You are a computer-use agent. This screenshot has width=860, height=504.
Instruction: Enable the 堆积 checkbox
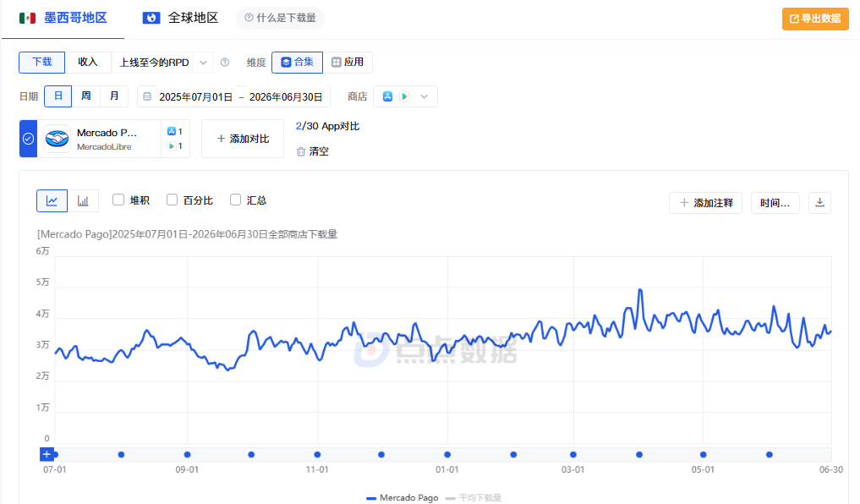tap(118, 200)
